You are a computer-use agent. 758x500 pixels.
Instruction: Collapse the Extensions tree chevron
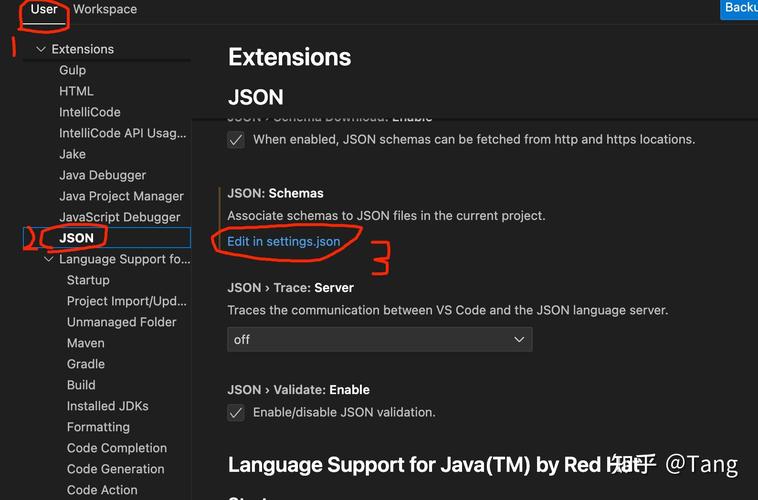point(41,49)
